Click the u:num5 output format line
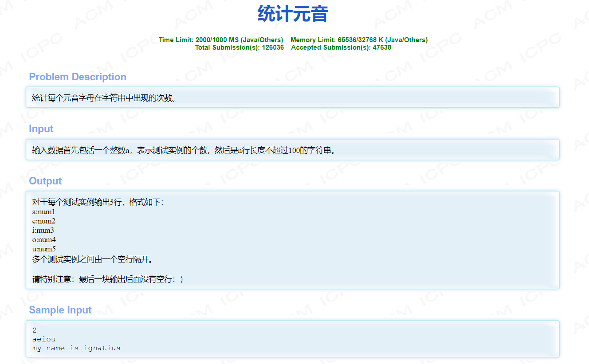The width and height of the screenshot is (589, 364). 44,249
